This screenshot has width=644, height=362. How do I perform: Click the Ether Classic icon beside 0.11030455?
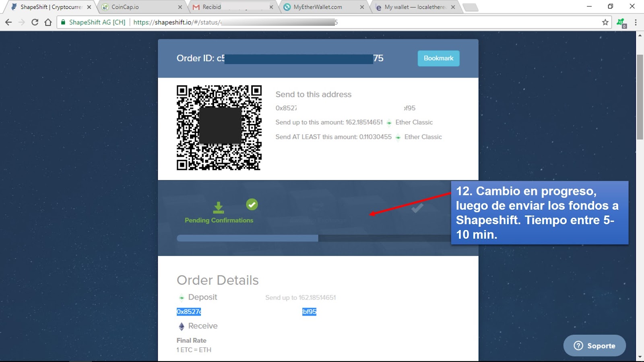tap(398, 137)
